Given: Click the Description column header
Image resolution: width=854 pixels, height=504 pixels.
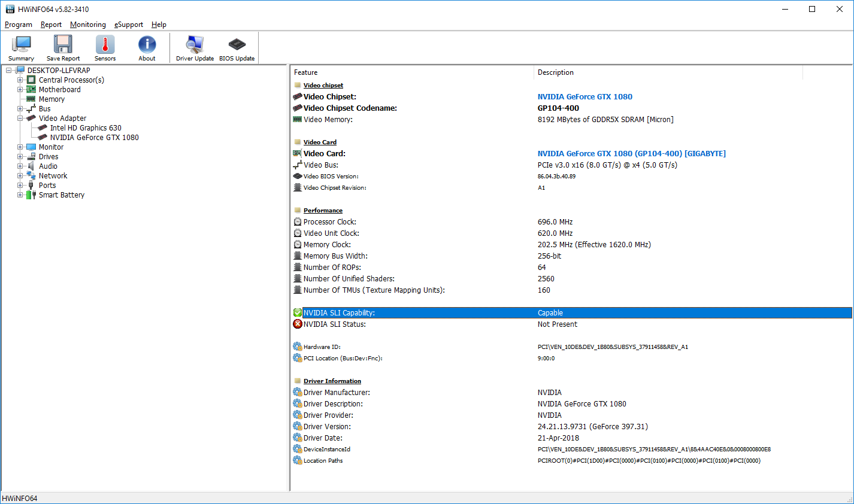Looking at the screenshot, I should 555,72.
